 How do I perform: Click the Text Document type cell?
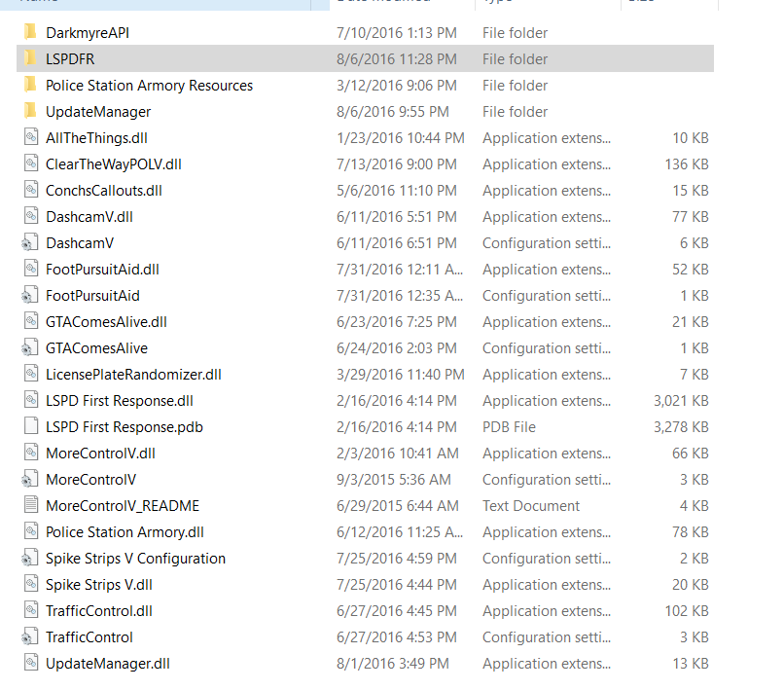pyautogui.click(x=531, y=506)
